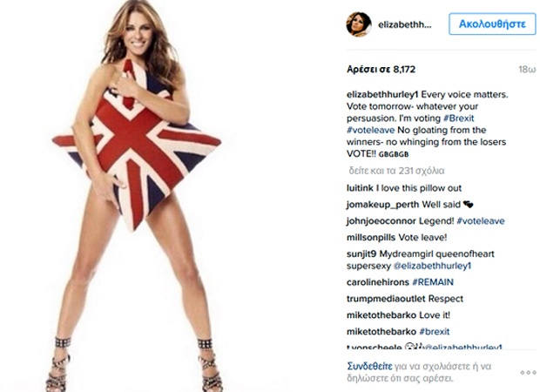Click the #REMAIN hashtag
This screenshot has height=392, width=540.
[433, 282]
